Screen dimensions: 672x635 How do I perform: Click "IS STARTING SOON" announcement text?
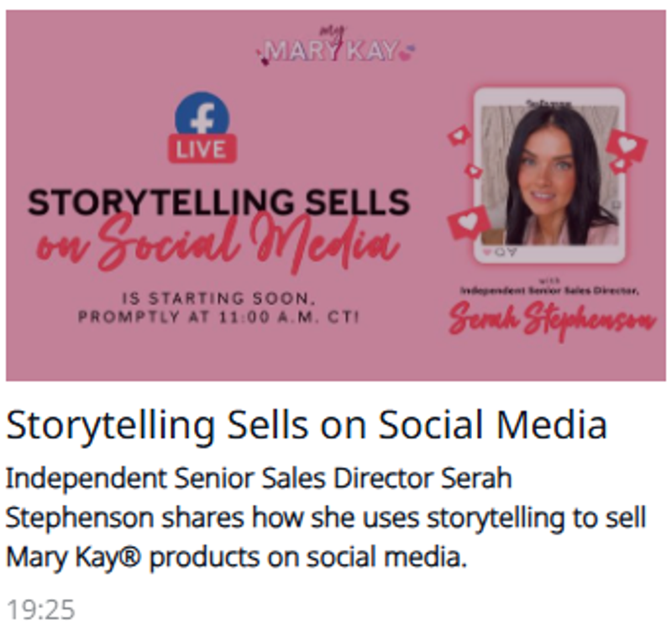218,299
